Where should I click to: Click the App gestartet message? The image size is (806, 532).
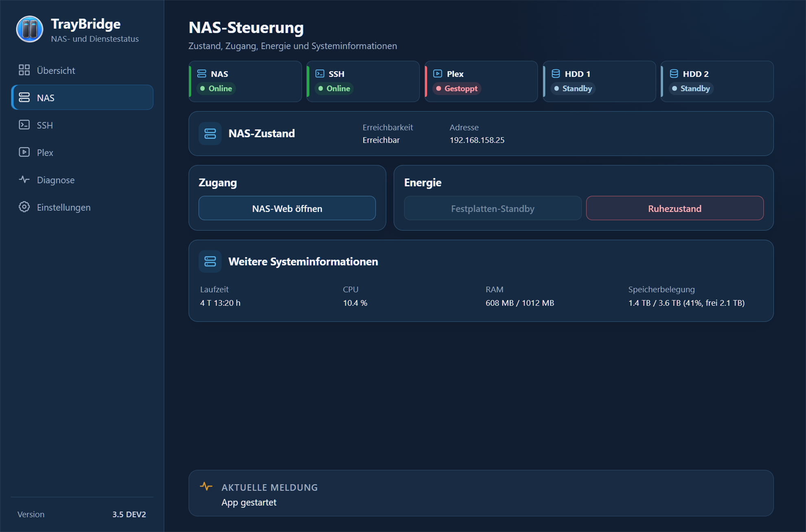tap(249, 502)
